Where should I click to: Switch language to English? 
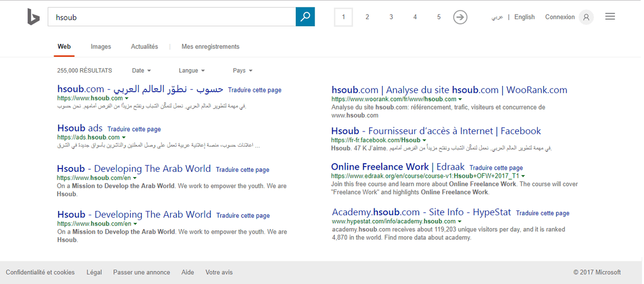click(x=524, y=17)
